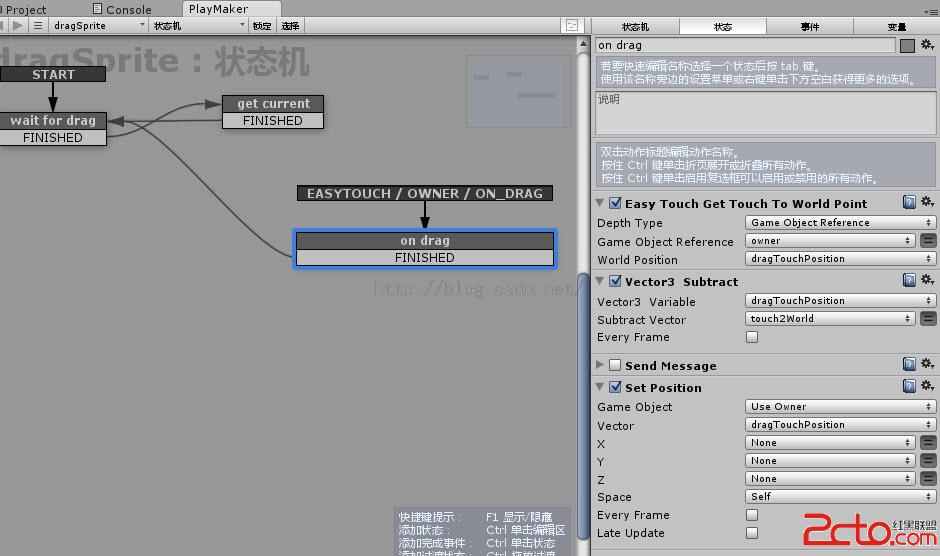The width and height of the screenshot is (940, 556).
Task: Click the 选择 select button
Action: 290,25
